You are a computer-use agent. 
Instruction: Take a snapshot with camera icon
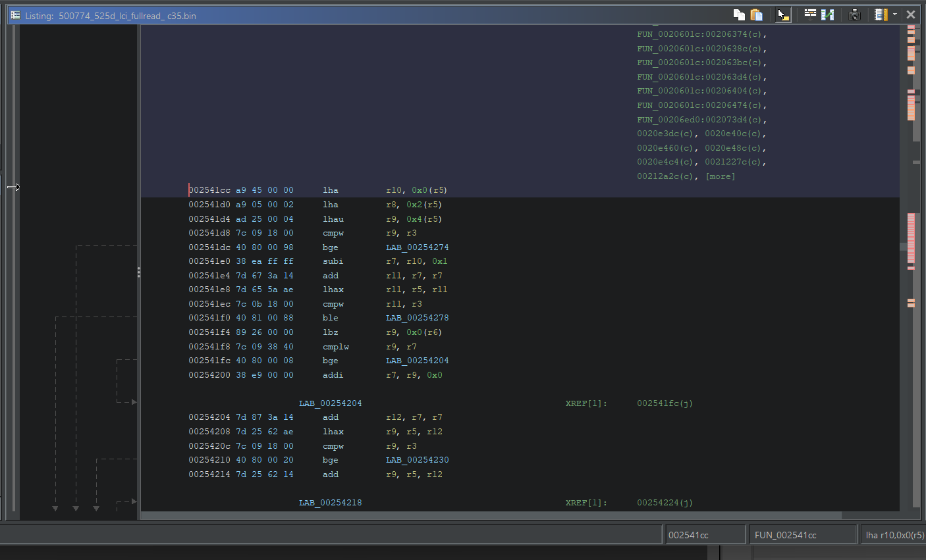pyautogui.click(x=855, y=14)
